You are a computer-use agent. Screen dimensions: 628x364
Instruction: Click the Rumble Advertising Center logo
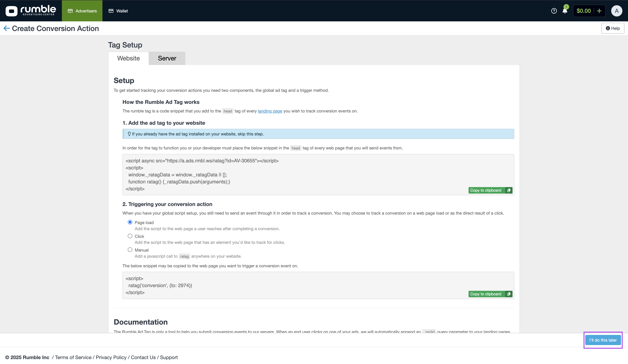(x=31, y=11)
